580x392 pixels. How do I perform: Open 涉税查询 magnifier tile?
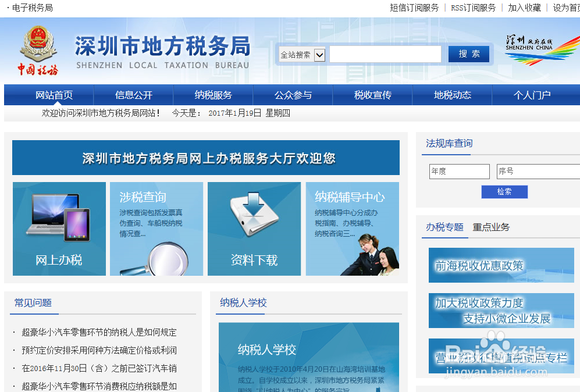(x=156, y=229)
